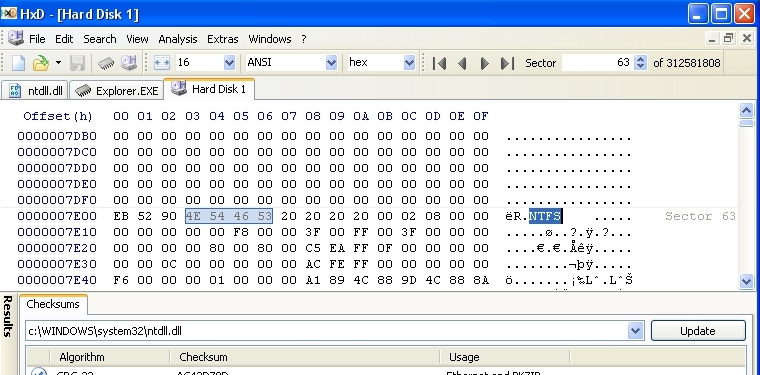This screenshot has width=760, height=375.
Task: Click the Offset(h) header label
Action: [58, 116]
